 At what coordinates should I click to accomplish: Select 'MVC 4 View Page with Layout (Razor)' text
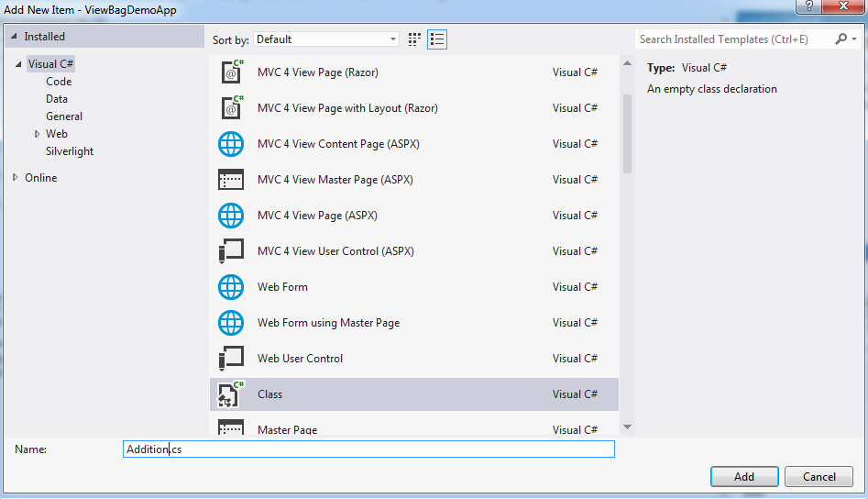coord(347,108)
